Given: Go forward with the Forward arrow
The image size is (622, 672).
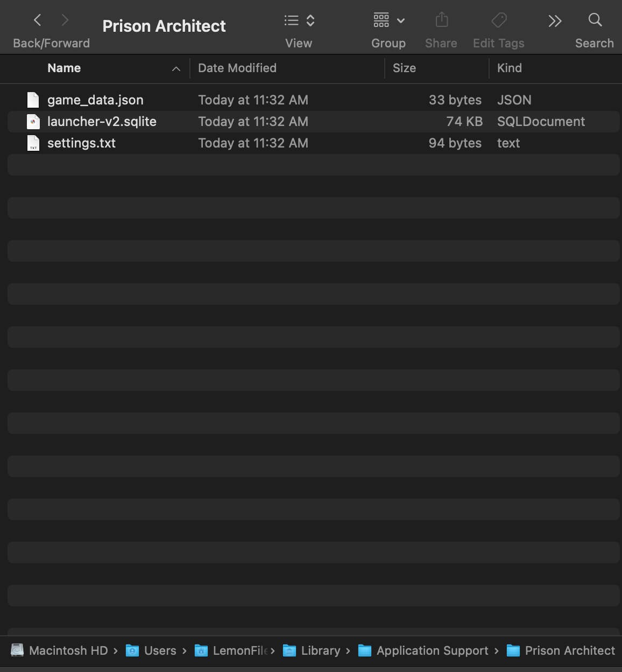Looking at the screenshot, I should click(65, 20).
